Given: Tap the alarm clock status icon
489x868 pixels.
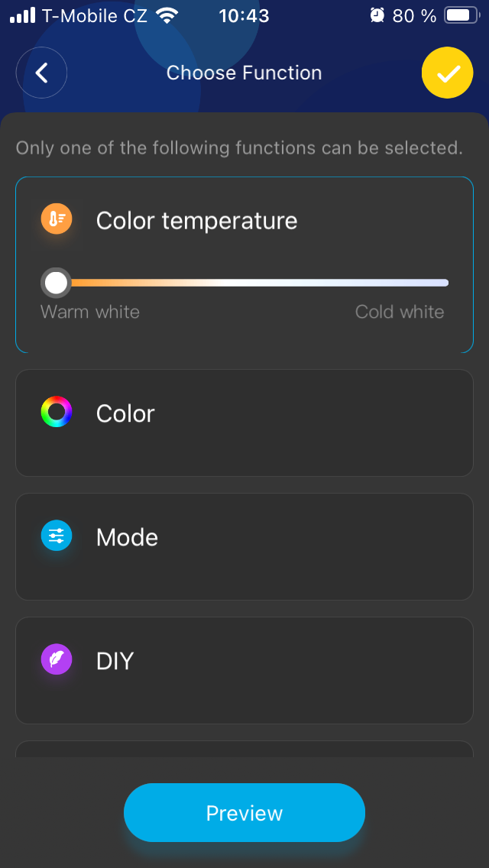Looking at the screenshot, I should point(377,15).
